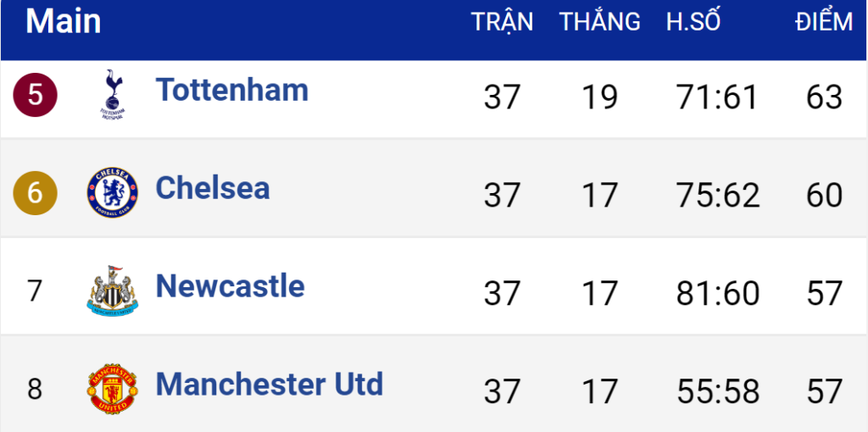Click the Manchester Utd club crest icon
Image resolution: width=868 pixels, height=432 pixels.
(112, 389)
